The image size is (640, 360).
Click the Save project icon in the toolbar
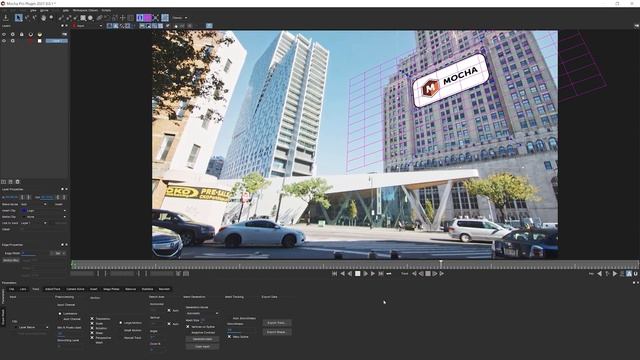tap(6, 18)
